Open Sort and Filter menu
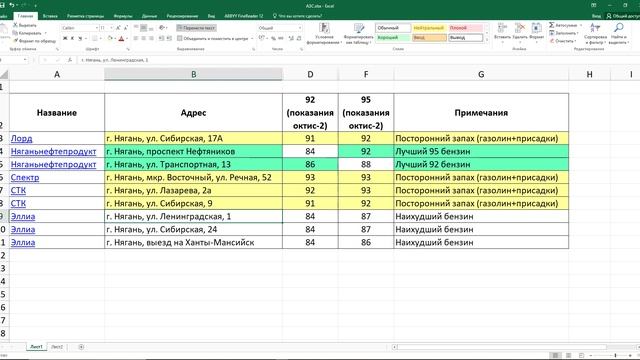Screen dimensions: 640x360 (x=595, y=33)
